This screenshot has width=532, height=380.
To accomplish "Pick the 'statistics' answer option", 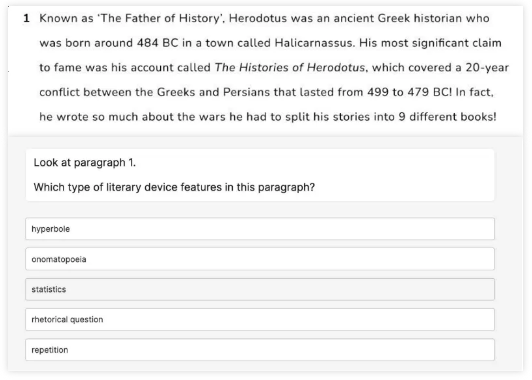I will pyautogui.click(x=260, y=289).
